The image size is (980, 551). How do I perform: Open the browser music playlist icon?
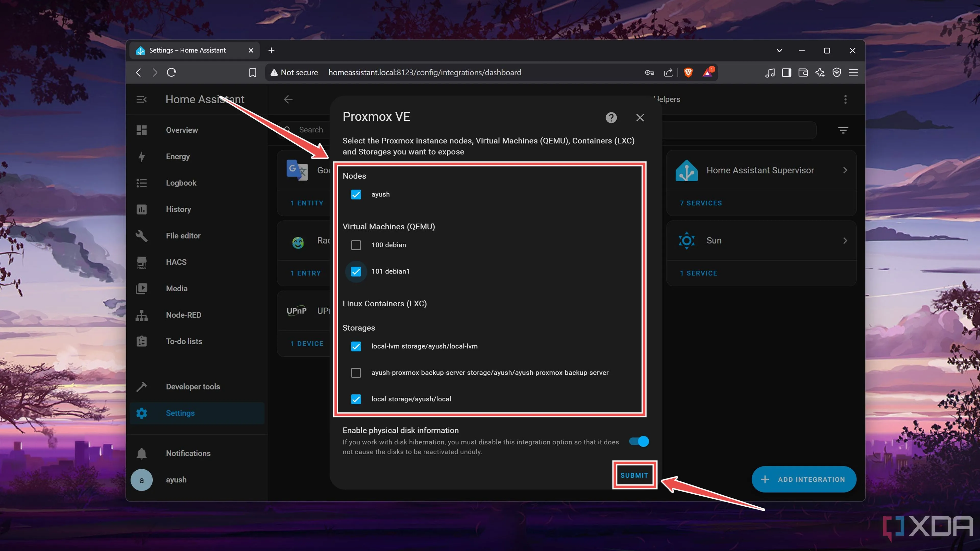pos(770,72)
